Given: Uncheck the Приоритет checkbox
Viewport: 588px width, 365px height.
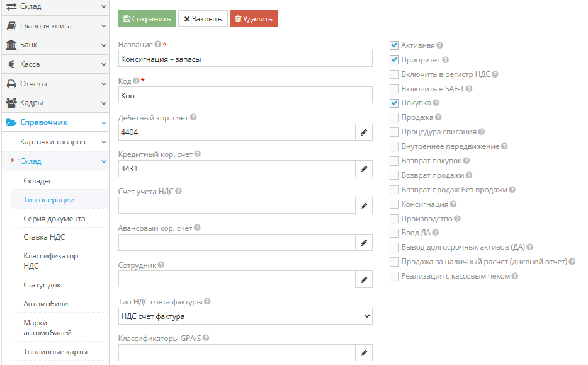Looking at the screenshot, I should coord(394,60).
